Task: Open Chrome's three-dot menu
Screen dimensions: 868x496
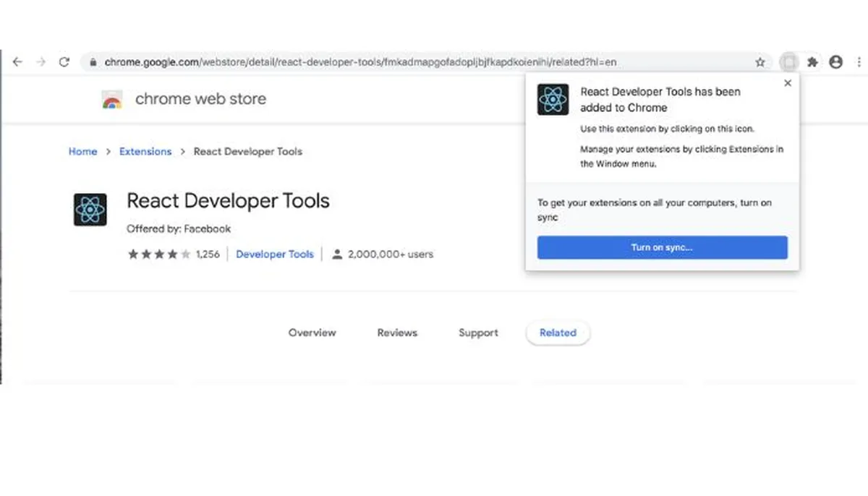Action: point(859,62)
